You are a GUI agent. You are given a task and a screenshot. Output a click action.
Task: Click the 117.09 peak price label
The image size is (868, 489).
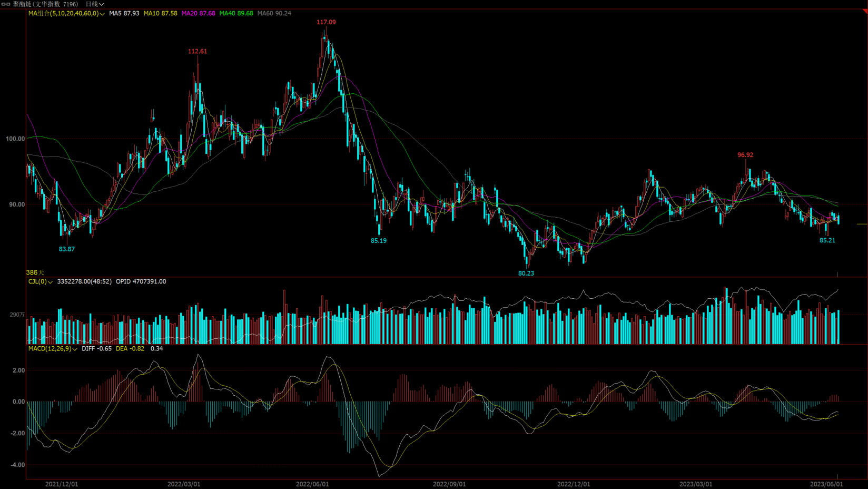tap(326, 22)
